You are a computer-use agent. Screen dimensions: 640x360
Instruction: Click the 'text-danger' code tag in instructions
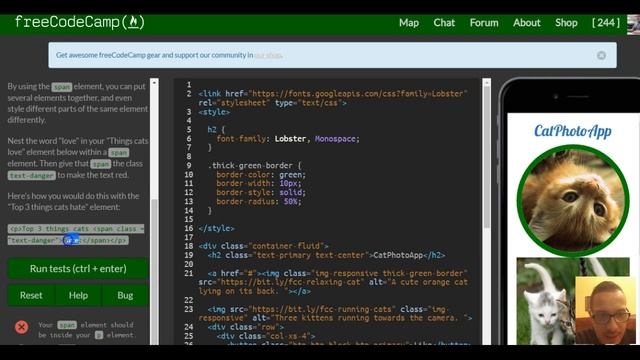[31, 176]
